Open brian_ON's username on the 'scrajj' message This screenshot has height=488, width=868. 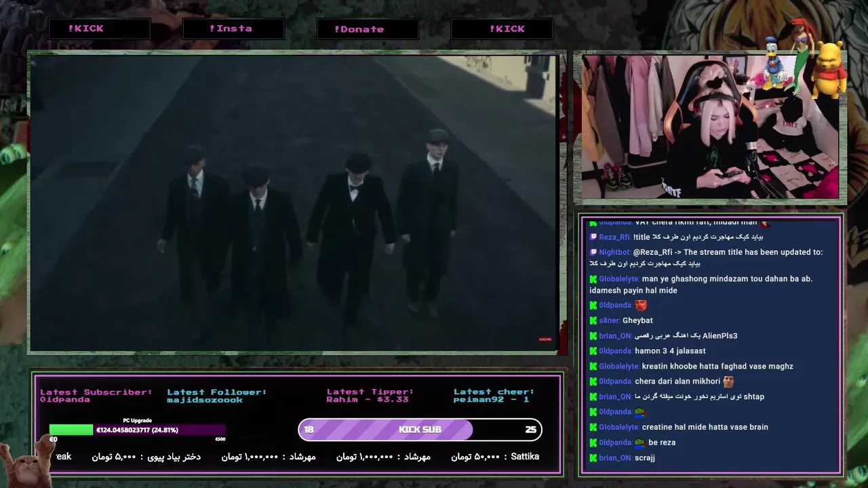(x=615, y=458)
